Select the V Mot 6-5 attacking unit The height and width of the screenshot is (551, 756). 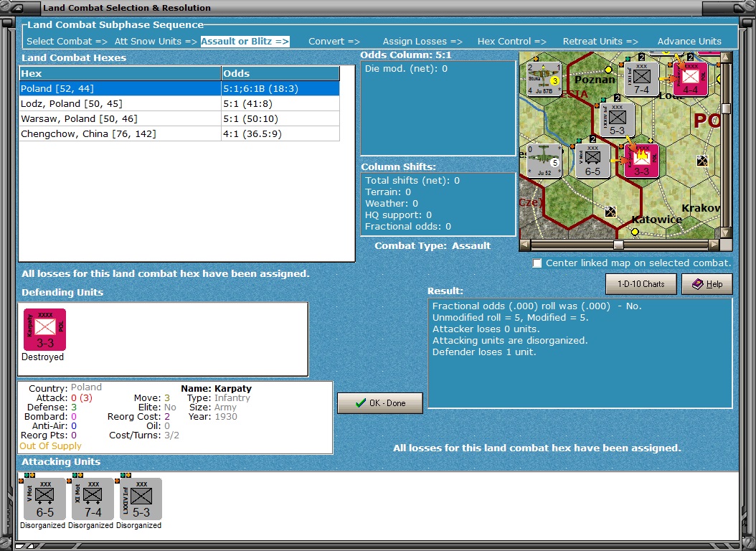click(x=45, y=499)
